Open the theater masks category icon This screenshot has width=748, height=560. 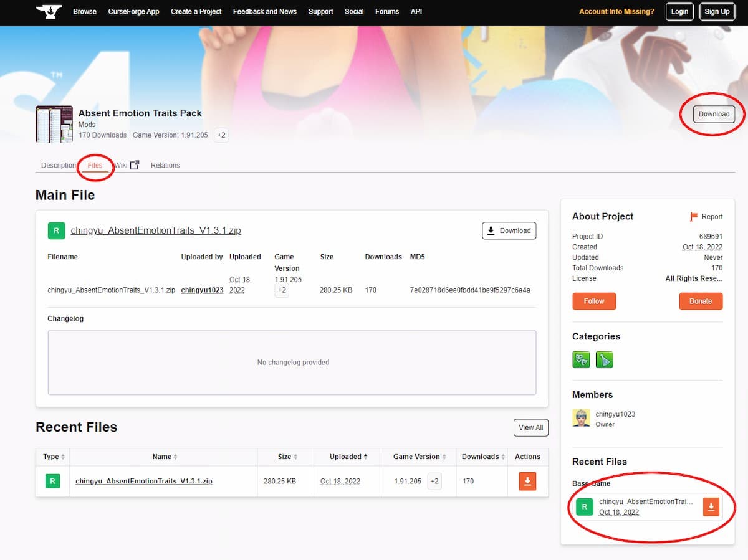(581, 359)
